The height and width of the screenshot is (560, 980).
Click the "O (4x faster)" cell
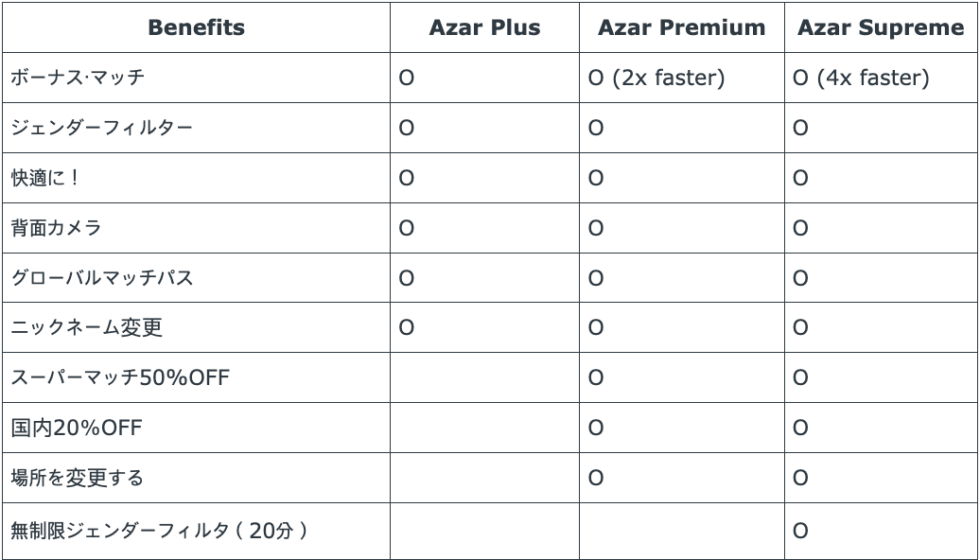click(x=861, y=78)
